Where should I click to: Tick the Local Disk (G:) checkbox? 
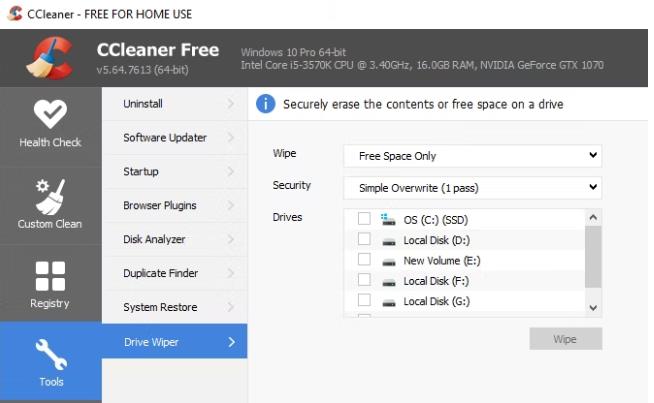pyautogui.click(x=364, y=302)
